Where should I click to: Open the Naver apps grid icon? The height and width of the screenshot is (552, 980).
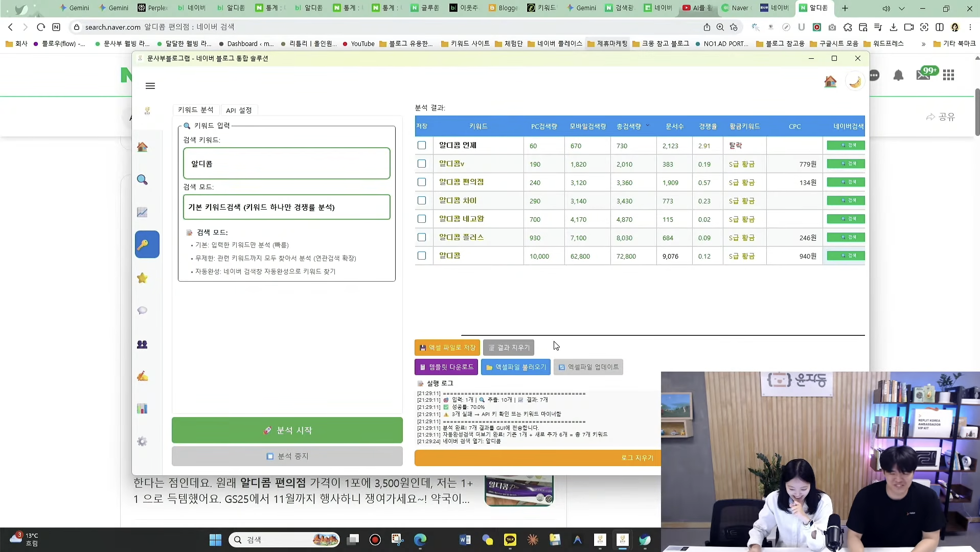949,75
